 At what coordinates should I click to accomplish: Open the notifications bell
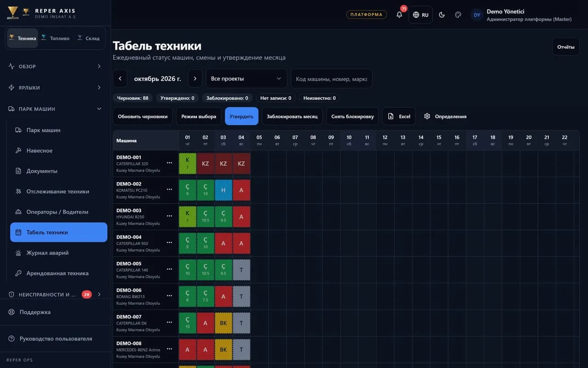[399, 15]
